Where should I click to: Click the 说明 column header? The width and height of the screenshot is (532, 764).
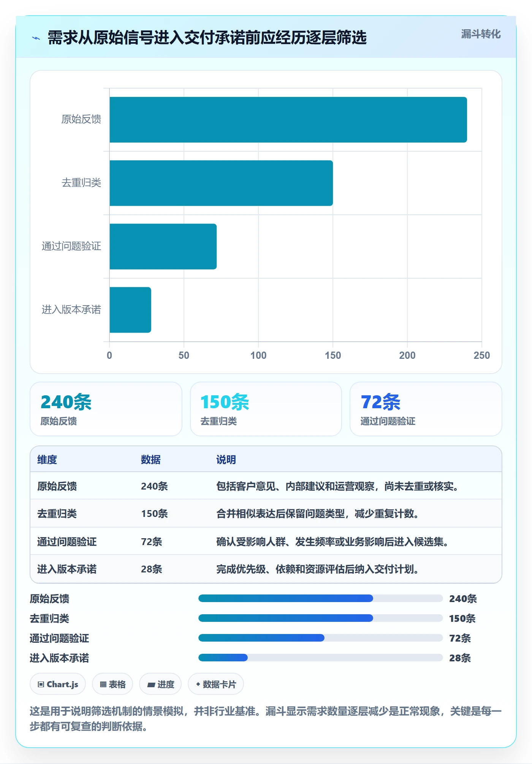pyautogui.click(x=226, y=460)
